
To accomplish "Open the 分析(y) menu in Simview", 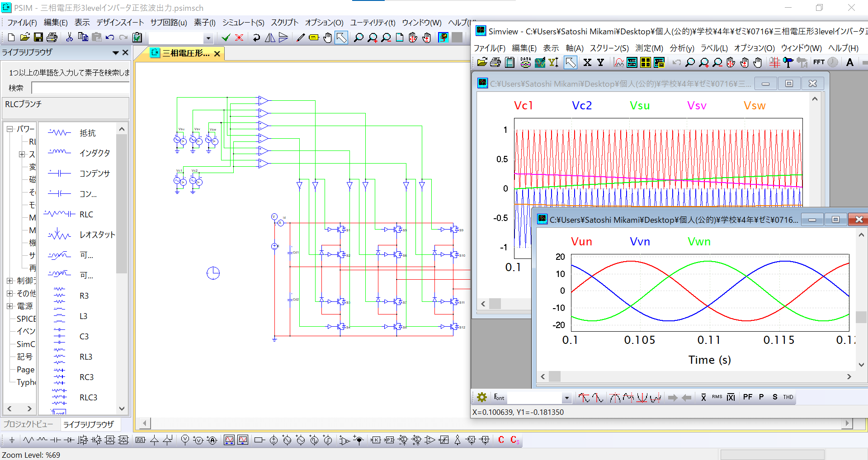I will 681,48.
